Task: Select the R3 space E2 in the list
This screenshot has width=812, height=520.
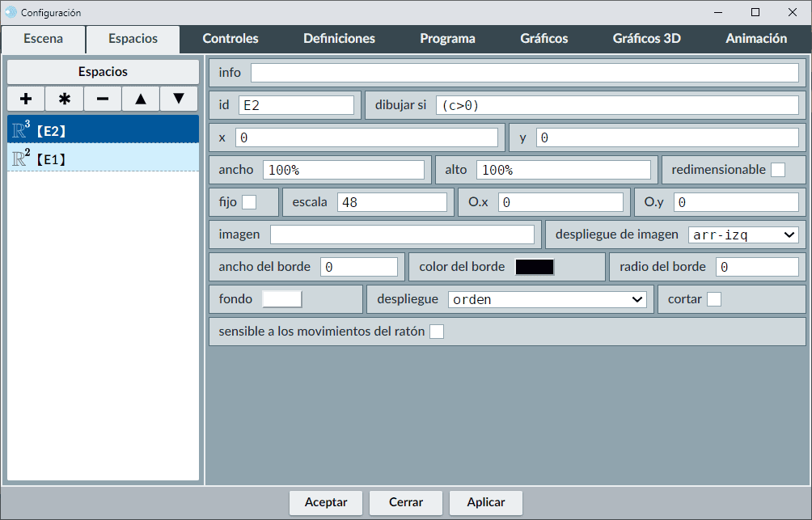Action: click(x=103, y=129)
